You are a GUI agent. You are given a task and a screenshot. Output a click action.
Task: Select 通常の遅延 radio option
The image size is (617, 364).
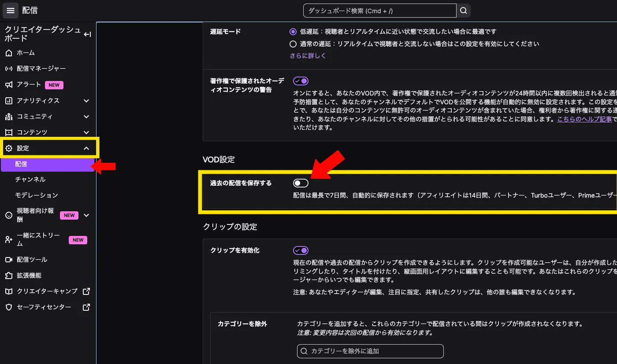coord(293,44)
